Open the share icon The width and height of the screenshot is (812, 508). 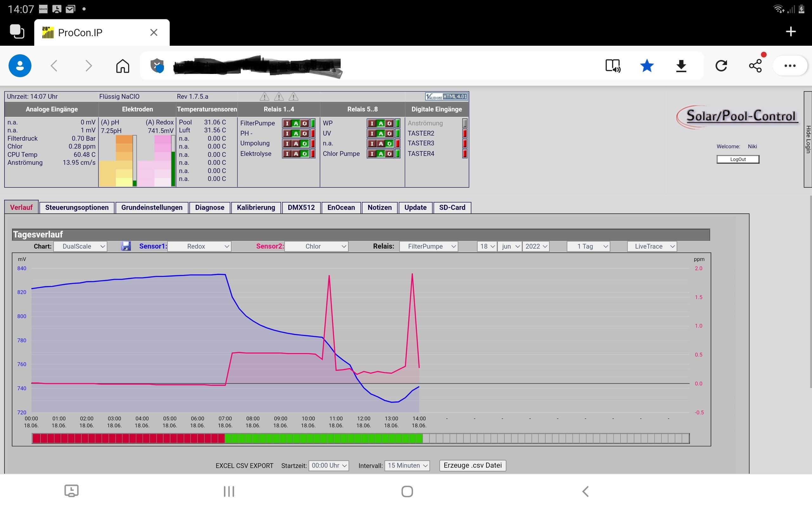click(x=755, y=65)
